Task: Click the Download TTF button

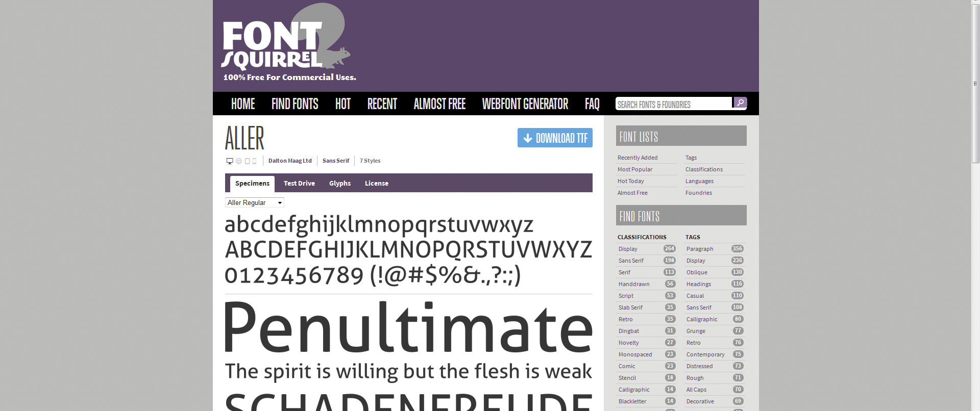Action: 555,138
